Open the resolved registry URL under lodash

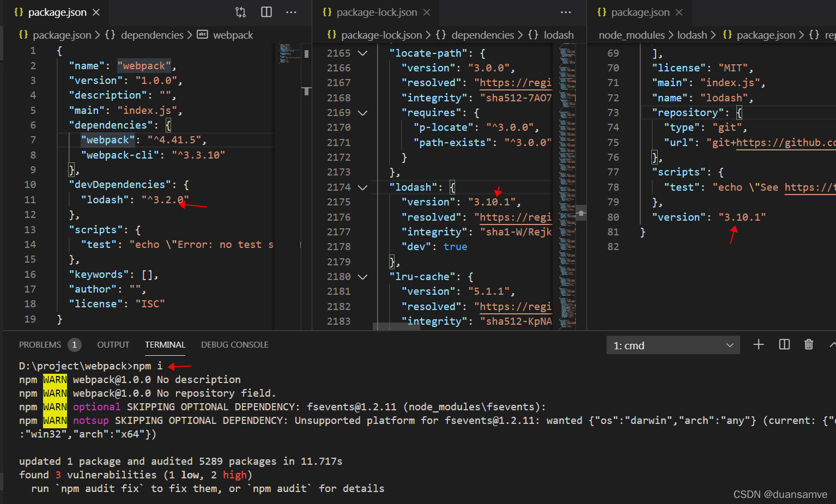[516, 217]
